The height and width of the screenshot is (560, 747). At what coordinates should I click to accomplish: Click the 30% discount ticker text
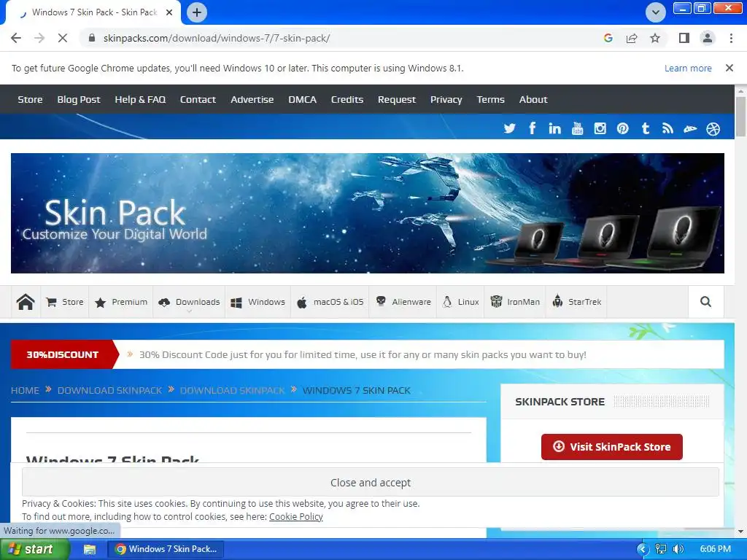pos(363,355)
